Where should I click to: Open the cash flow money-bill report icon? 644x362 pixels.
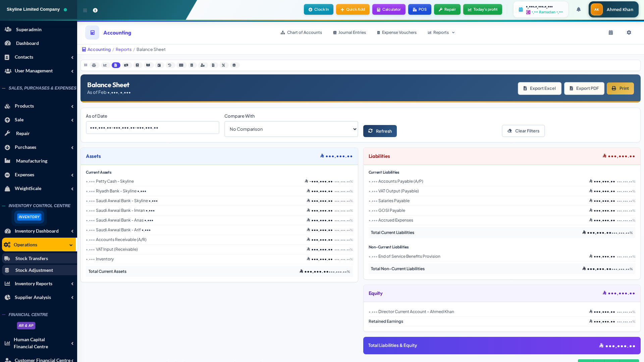pyautogui.click(x=126, y=65)
